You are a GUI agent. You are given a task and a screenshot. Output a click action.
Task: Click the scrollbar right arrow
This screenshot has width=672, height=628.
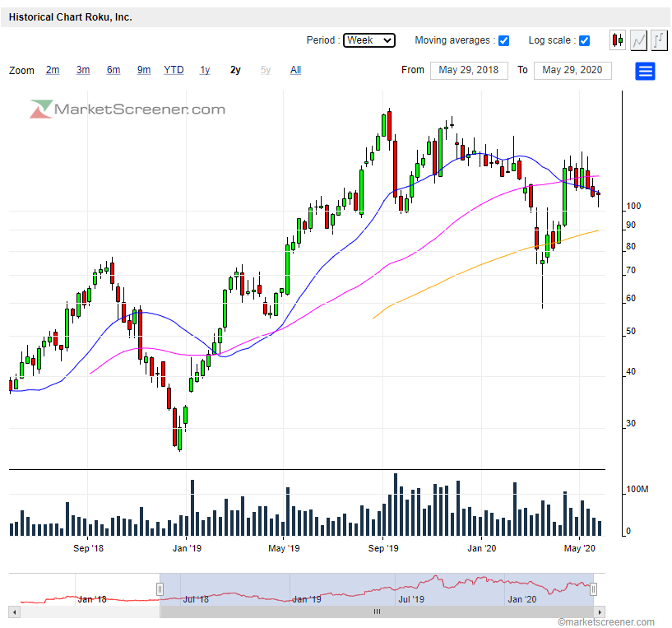pos(600,612)
